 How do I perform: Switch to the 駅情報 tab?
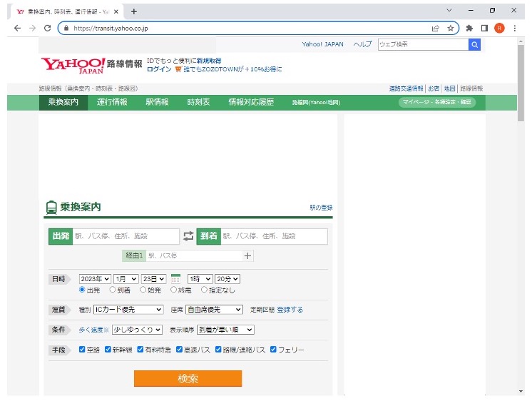click(157, 102)
